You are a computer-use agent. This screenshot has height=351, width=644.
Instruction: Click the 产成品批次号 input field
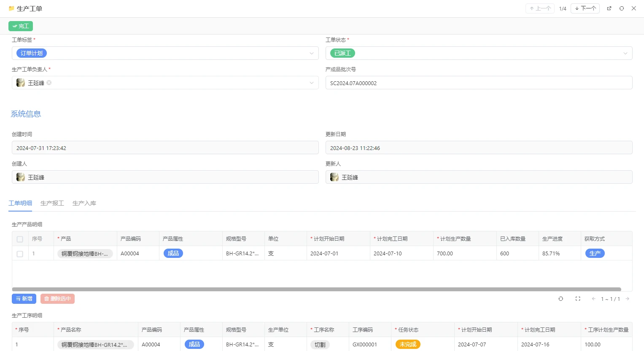click(479, 83)
